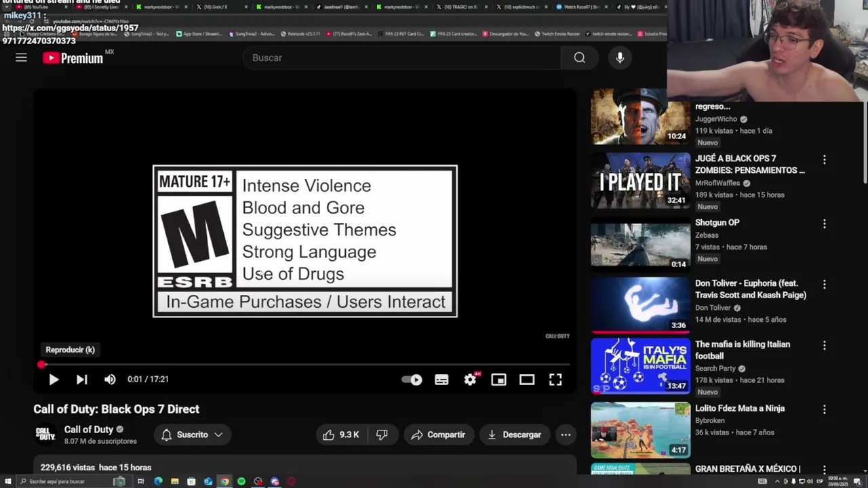Open the FIFA 23 FUT Card Cr bookmark
This screenshot has height=488, width=868.
[401, 34]
